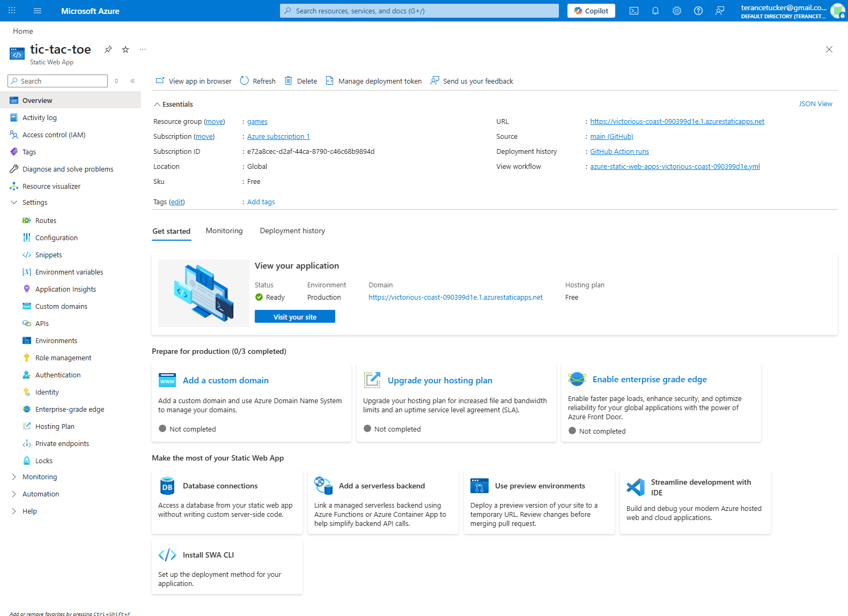Select Overview in the sidebar
This screenshot has height=616, width=848.
click(x=70, y=100)
